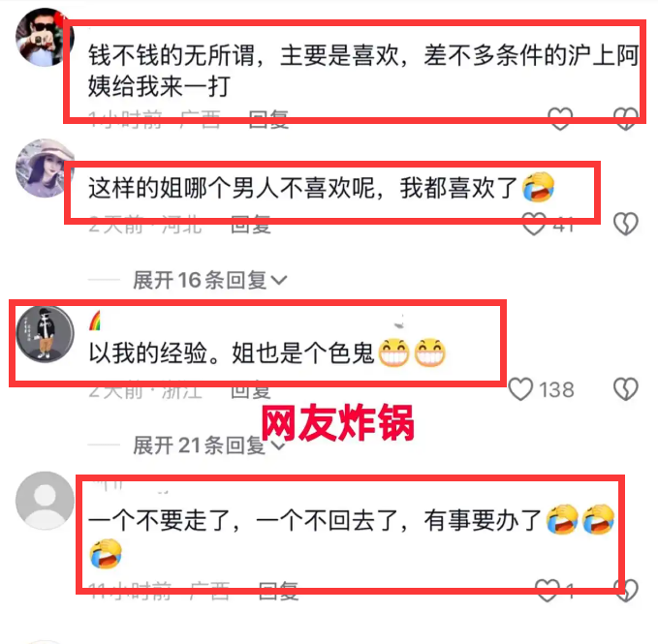658x644 pixels.
Task: Like the comment with 41 likes
Action: pos(534,224)
